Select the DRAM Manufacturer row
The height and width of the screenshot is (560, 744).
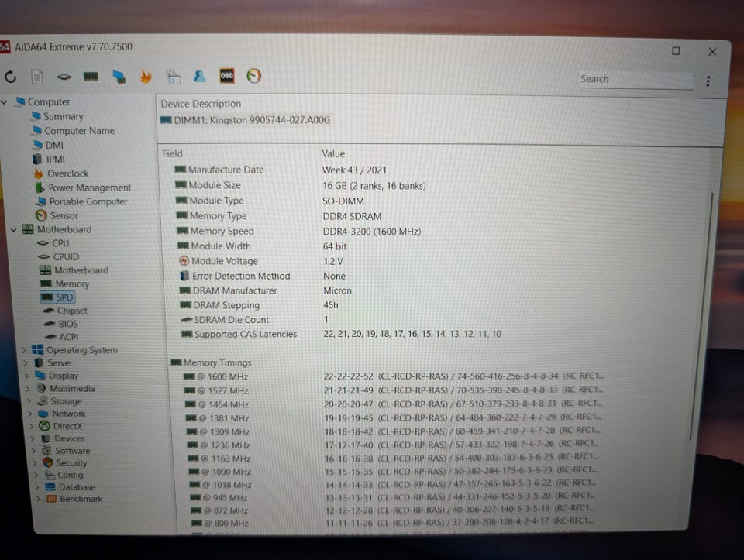[266, 290]
